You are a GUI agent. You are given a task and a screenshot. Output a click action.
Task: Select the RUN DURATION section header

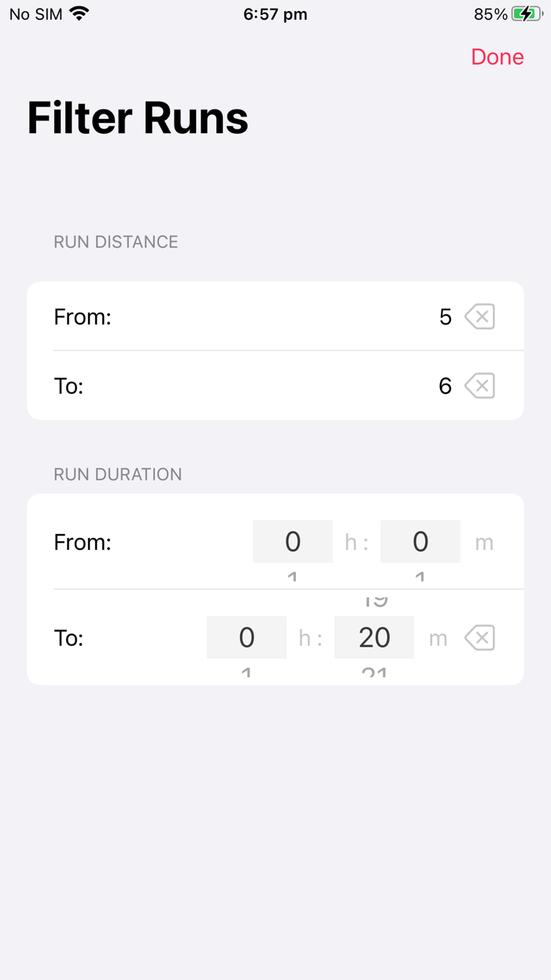pyautogui.click(x=117, y=474)
